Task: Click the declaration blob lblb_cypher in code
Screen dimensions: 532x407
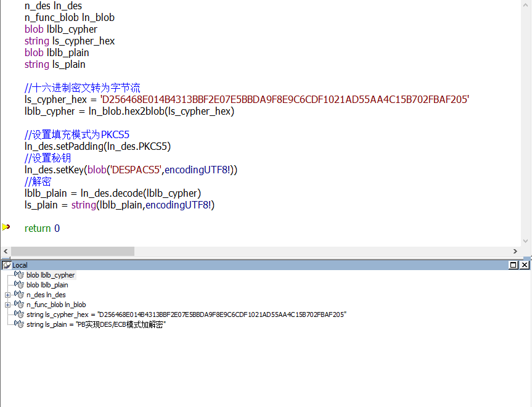Action: (x=61, y=29)
